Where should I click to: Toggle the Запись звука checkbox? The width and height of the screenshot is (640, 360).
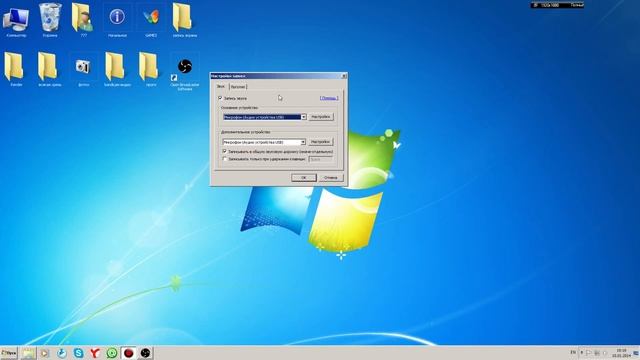coord(220,98)
